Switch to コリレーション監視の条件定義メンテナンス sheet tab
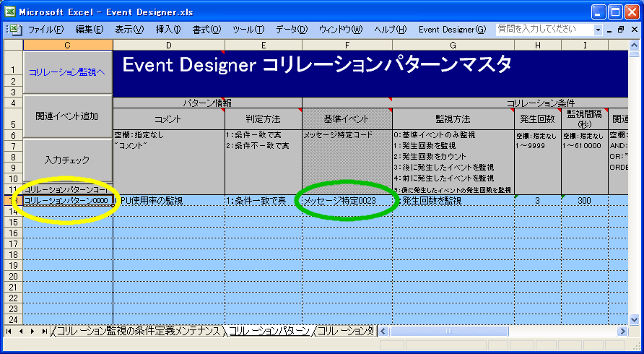The height and width of the screenshot is (354, 644). tap(137, 331)
